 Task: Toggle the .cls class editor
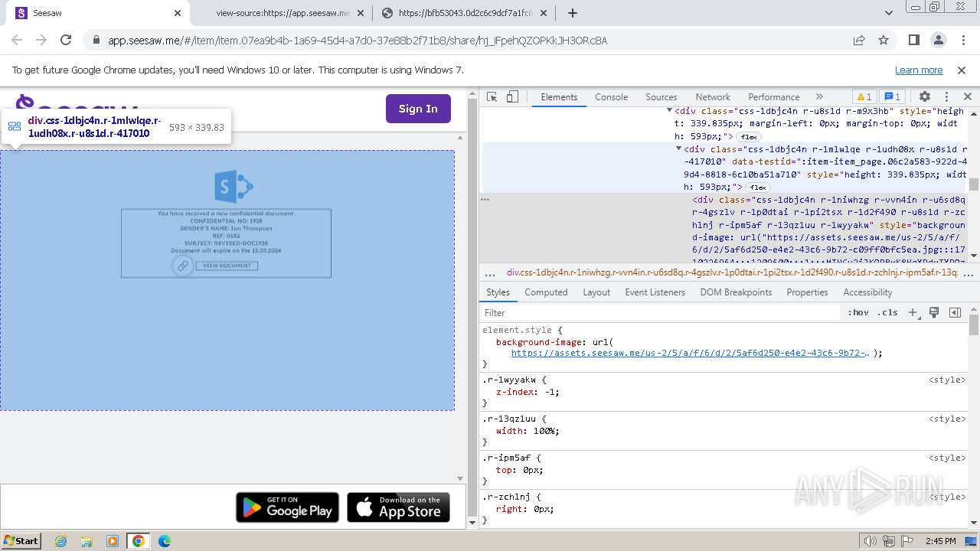pyautogui.click(x=887, y=312)
